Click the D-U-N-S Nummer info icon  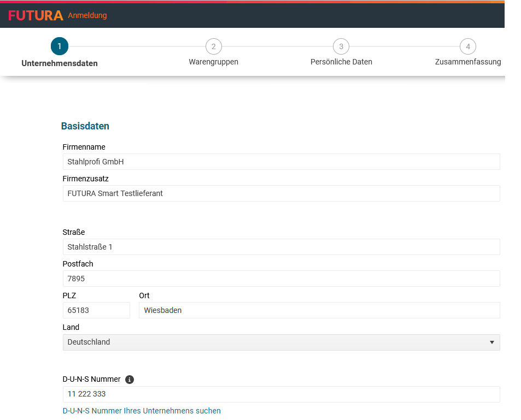click(x=130, y=379)
